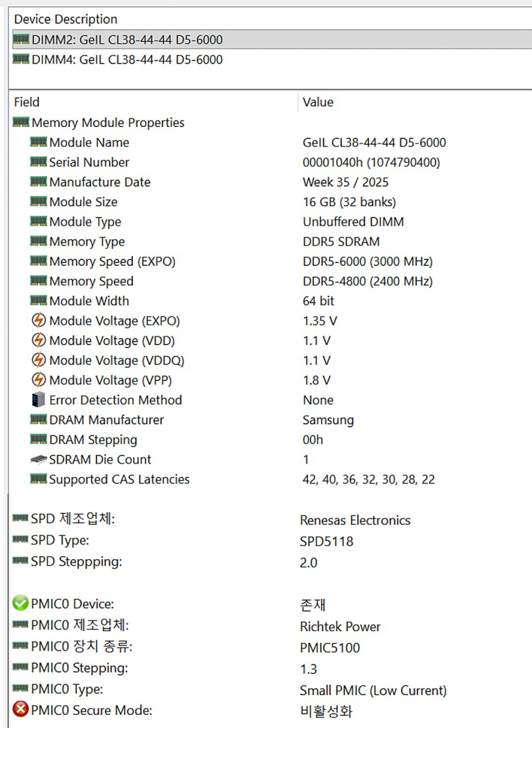Image resolution: width=532 pixels, height=764 pixels.
Task: Click the green check icon for PMIC0 Device
Action: coord(21,604)
